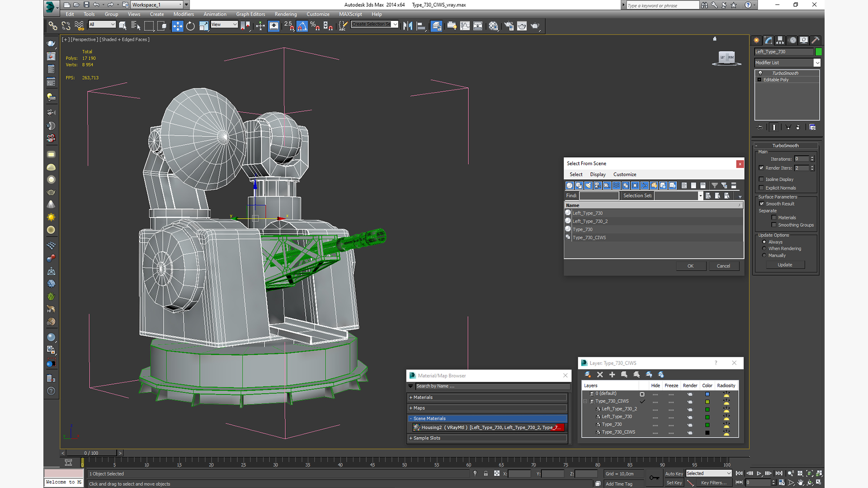Expand the Sample Slots group in Material Browser
The height and width of the screenshot is (488, 868).
[x=487, y=438]
